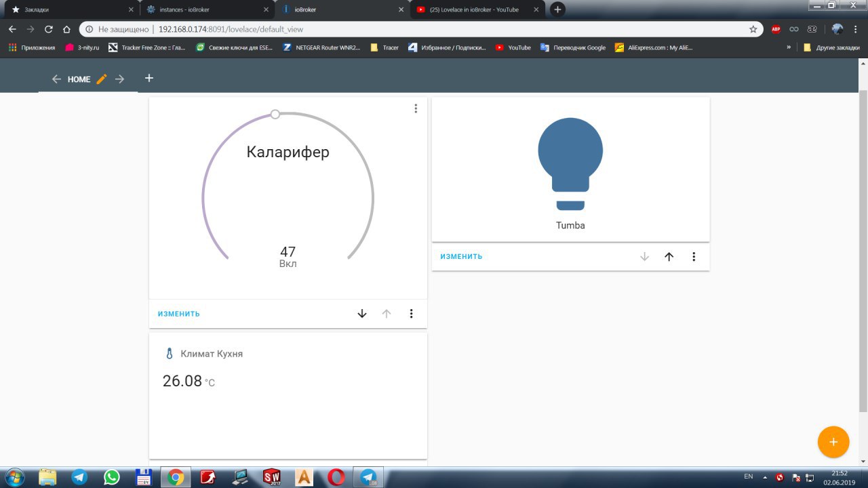The height and width of the screenshot is (488, 868).
Task: Open the ABP Adblock Plus extension
Action: [x=776, y=29]
